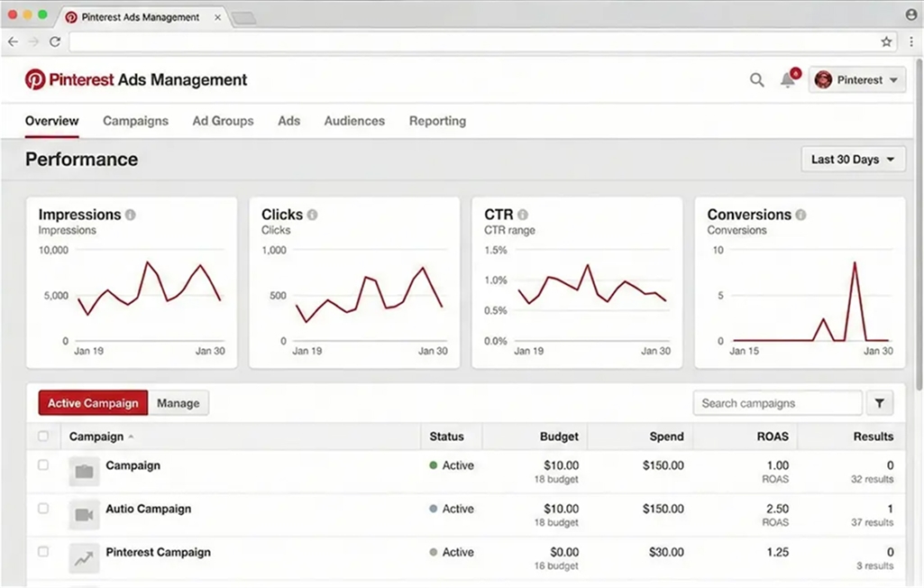The image size is (924, 588).
Task: Click the Impressions info icon
Action: coord(131,215)
